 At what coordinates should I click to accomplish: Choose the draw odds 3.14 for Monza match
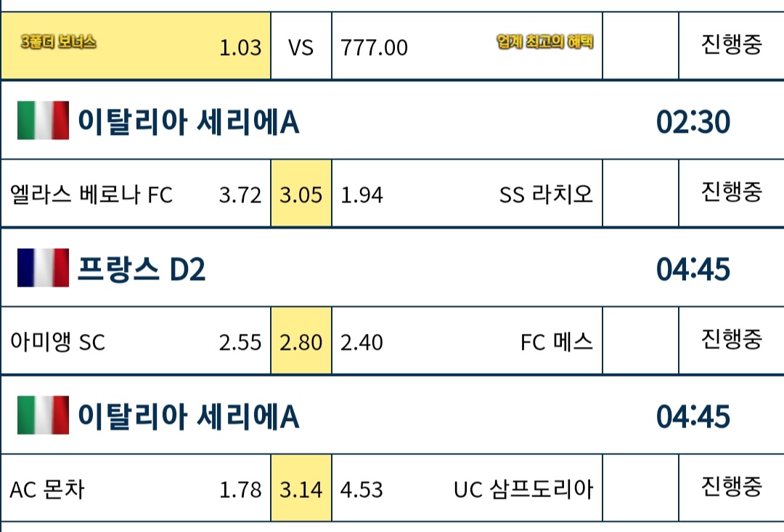coord(301,488)
